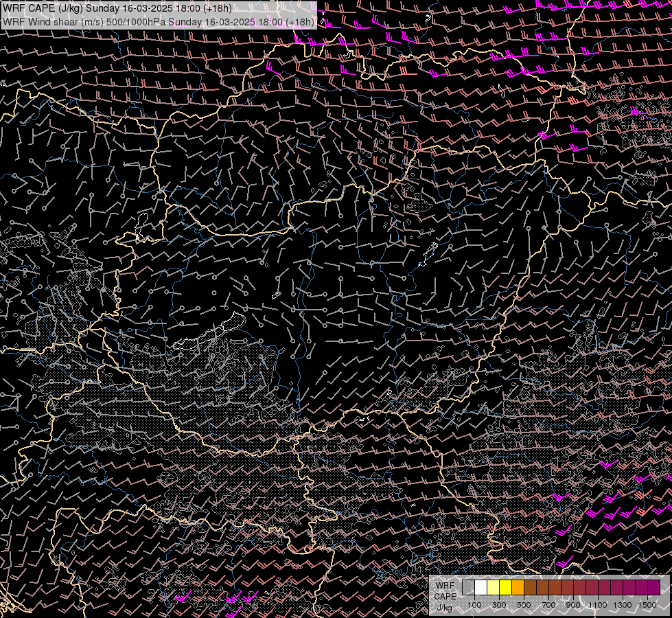Click the pale yellow CAPE legend swatch
Viewport: 672px width, 618px height.
point(494,588)
